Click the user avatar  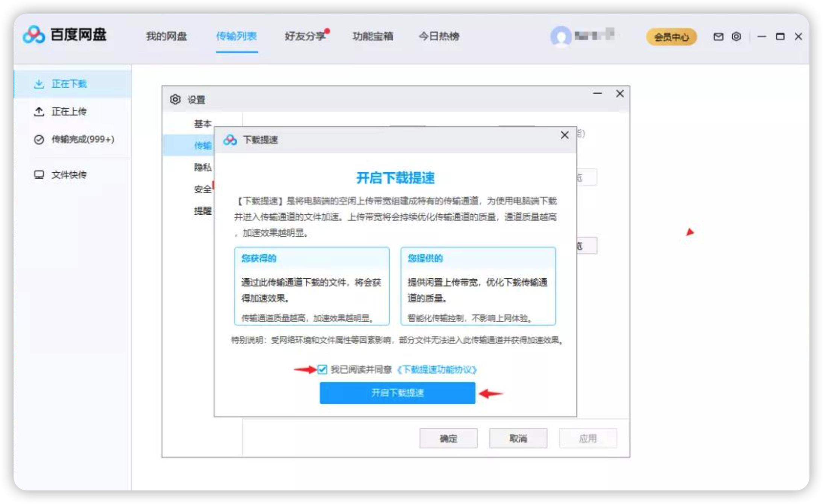tap(560, 36)
